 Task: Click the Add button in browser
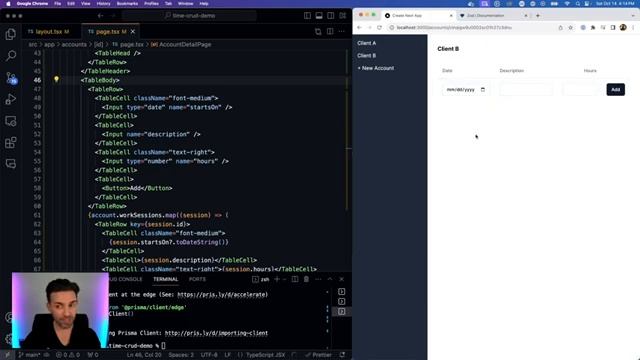tap(616, 89)
